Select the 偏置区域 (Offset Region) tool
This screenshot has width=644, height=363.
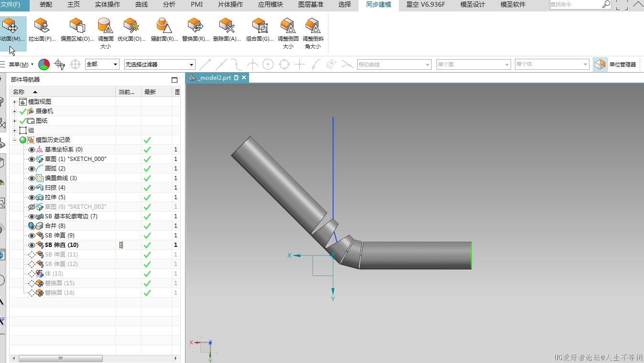(x=77, y=31)
